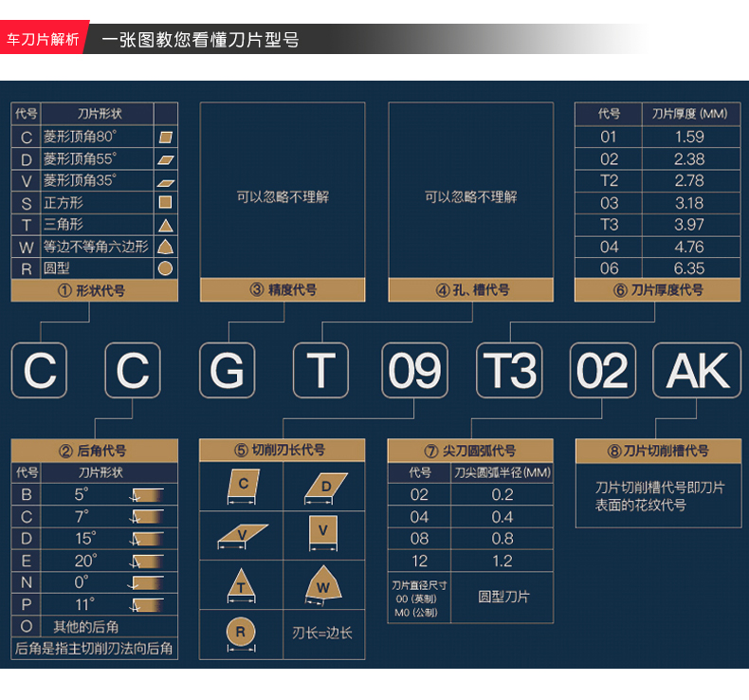Click the ⑧ 刀片切削槽代号 header bar
This screenshot has width=749, height=700.
tap(659, 451)
